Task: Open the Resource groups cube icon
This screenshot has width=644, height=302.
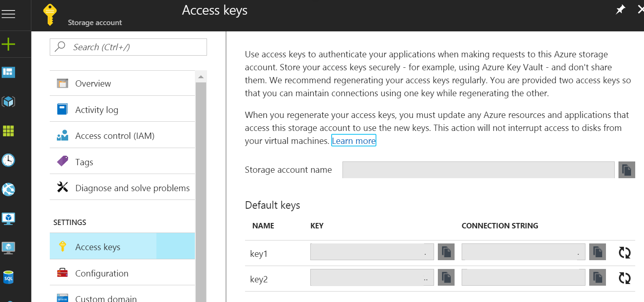Action: pos(8,101)
